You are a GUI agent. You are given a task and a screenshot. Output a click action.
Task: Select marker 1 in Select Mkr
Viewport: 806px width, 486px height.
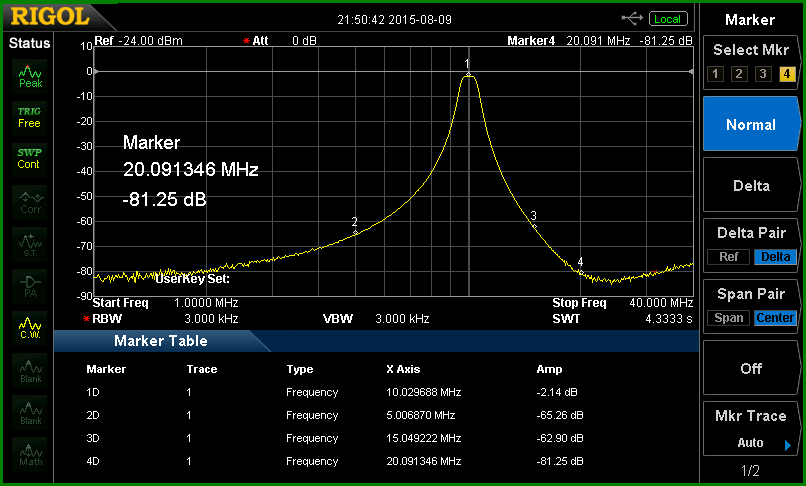coord(715,74)
